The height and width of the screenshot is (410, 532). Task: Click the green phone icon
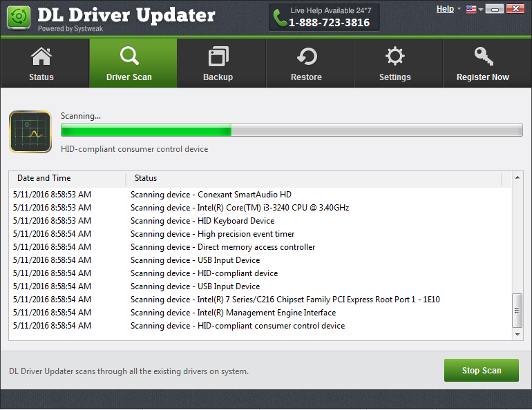(x=280, y=17)
